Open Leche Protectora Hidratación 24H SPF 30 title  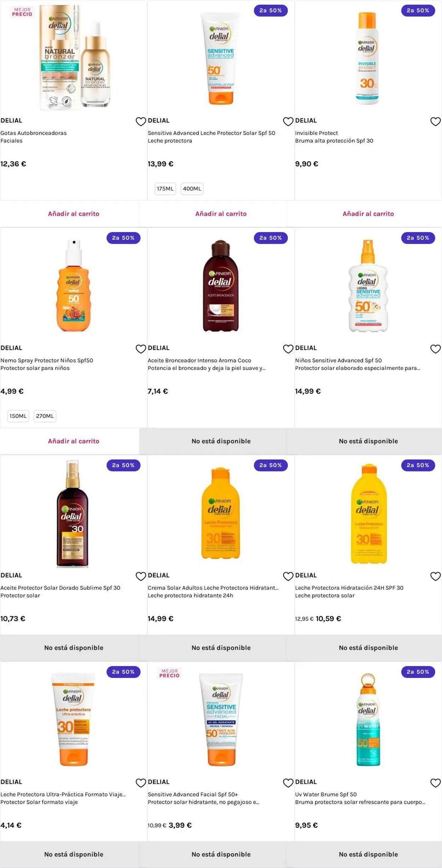click(x=349, y=588)
